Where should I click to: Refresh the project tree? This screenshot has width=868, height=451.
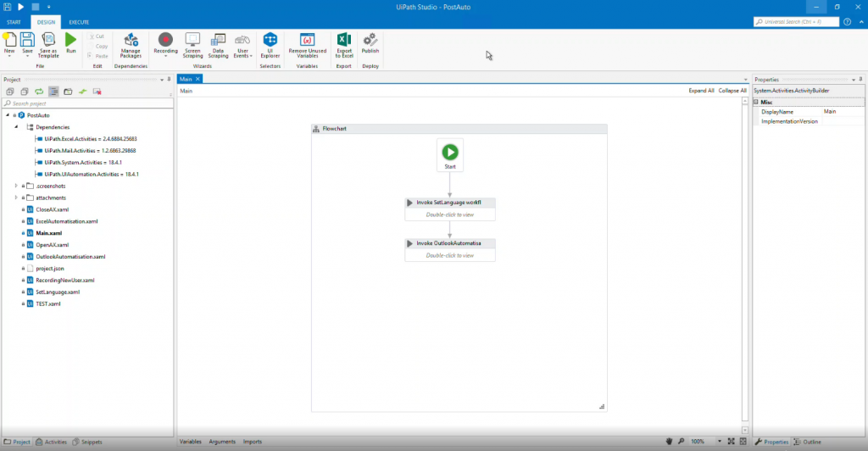[39, 92]
